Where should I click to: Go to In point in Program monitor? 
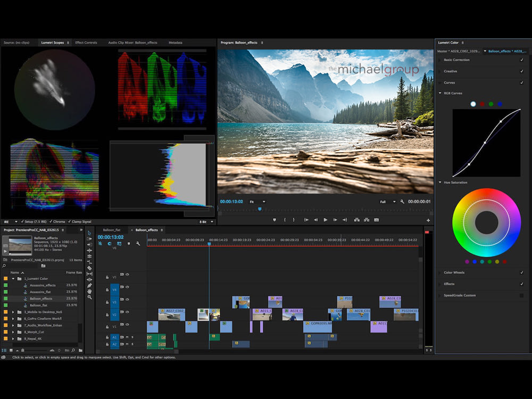(306, 220)
